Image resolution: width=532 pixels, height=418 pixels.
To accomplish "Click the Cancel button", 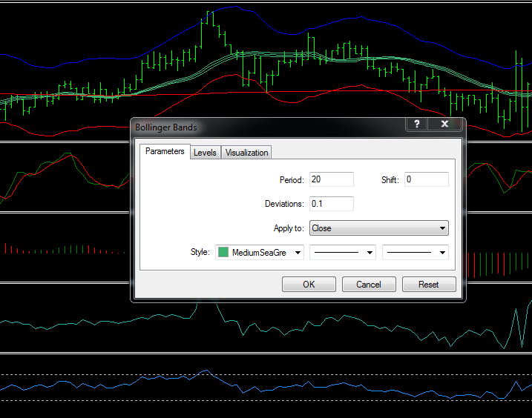I will click(x=369, y=285).
